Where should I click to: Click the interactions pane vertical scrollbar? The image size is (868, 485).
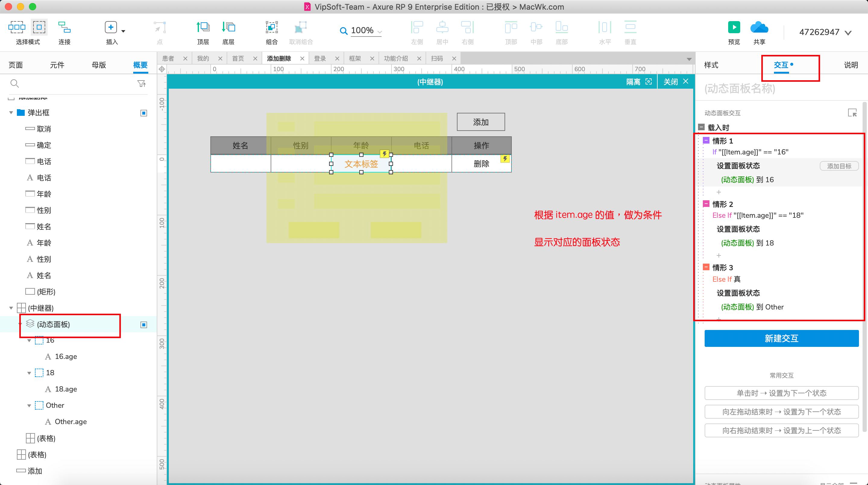pyautogui.click(x=865, y=266)
